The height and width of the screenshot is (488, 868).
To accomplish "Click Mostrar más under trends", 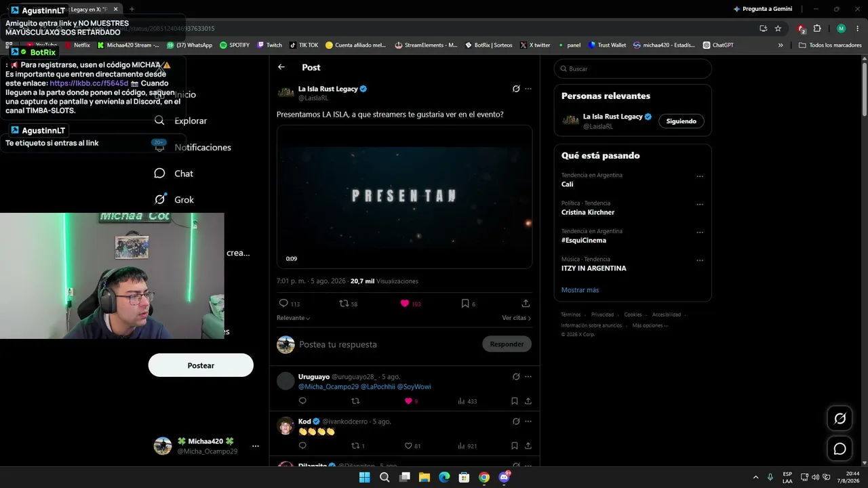I will tap(580, 290).
